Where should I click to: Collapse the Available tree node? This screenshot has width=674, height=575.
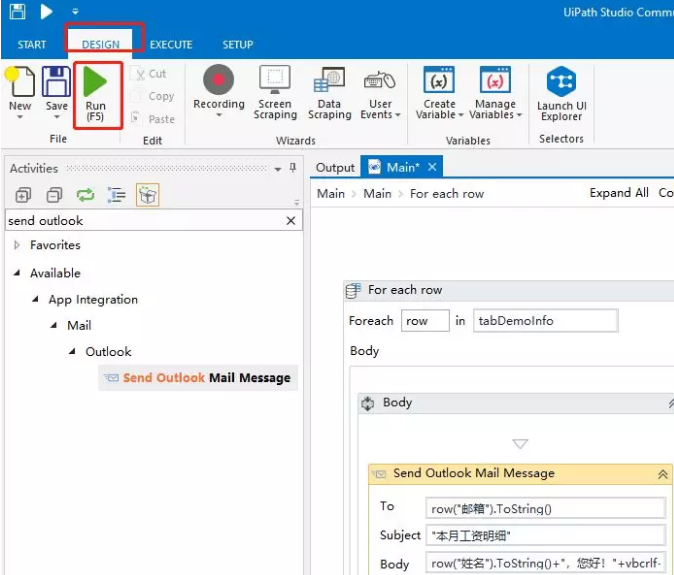tap(17, 273)
